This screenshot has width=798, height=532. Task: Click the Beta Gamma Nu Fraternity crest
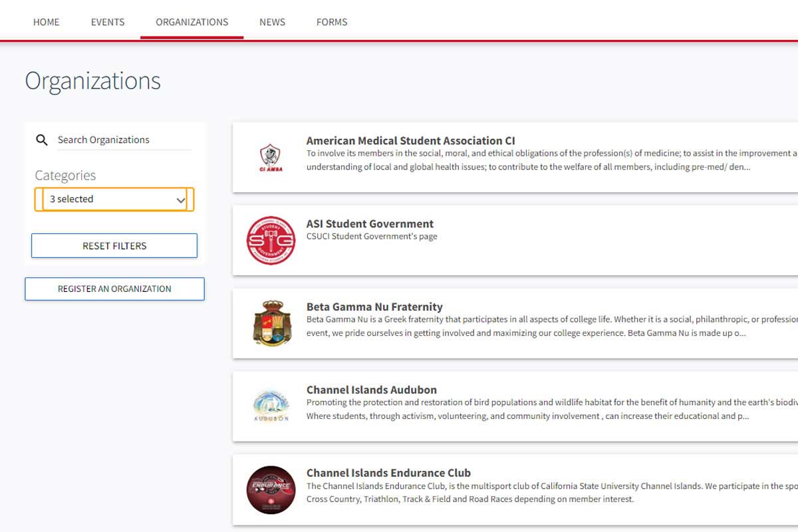[x=271, y=323]
